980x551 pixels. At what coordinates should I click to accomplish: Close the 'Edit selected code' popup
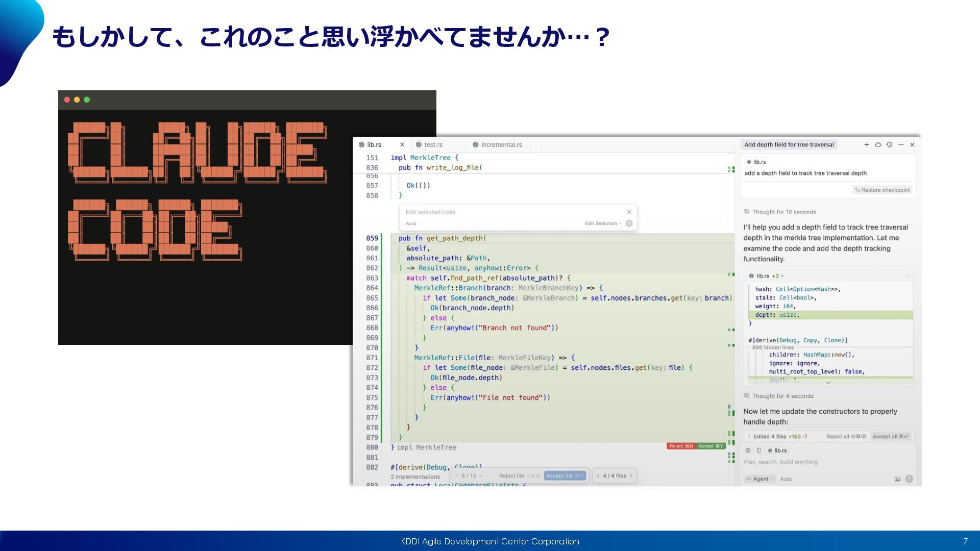[629, 212]
